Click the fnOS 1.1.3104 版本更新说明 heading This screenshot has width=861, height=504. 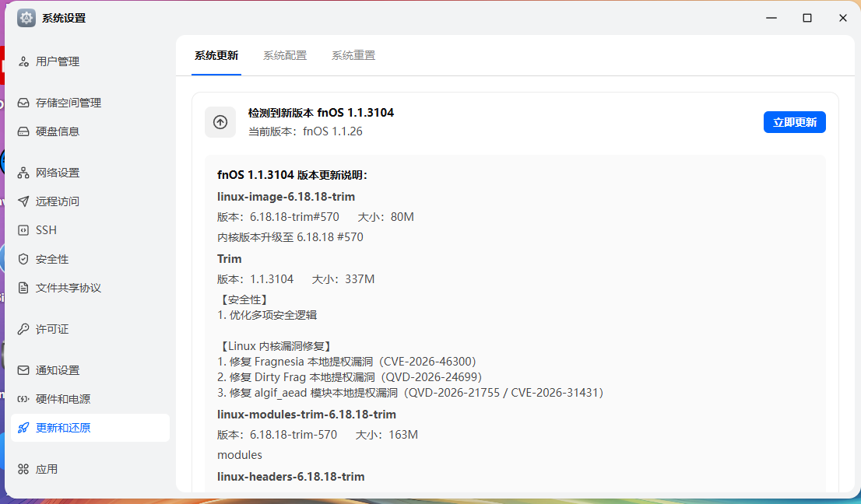[292, 175]
